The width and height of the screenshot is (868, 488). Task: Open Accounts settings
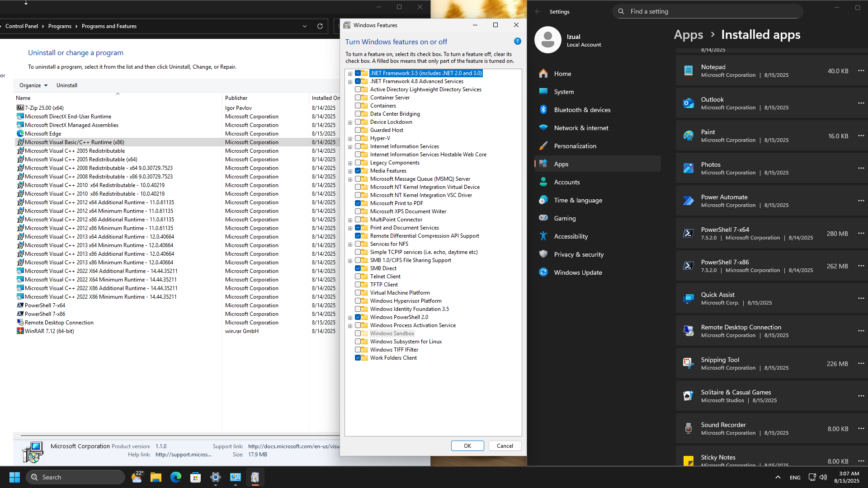[598, 182]
